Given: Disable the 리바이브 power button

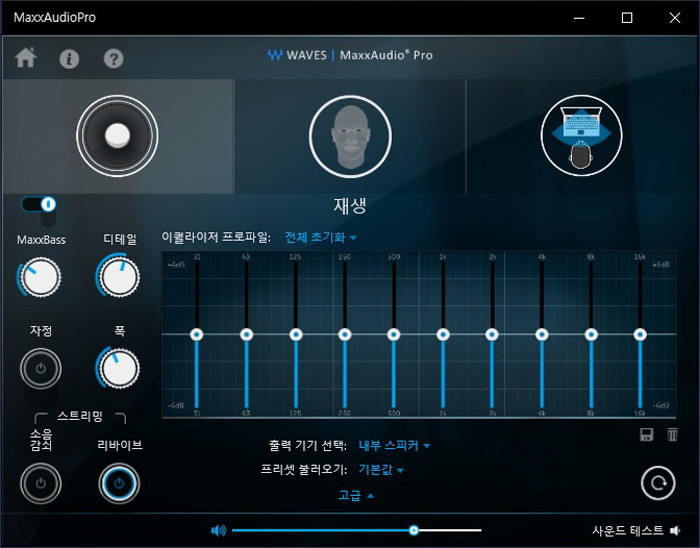Looking at the screenshot, I should point(119,483).
